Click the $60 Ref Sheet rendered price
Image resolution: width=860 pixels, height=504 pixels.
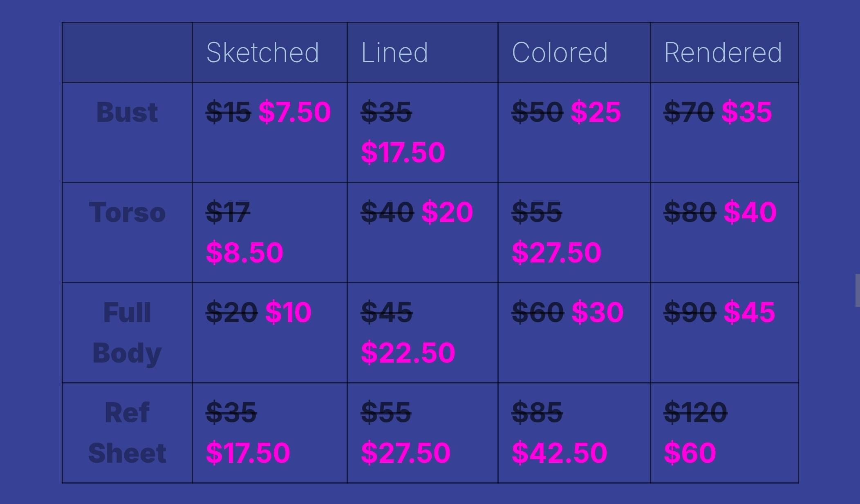tap(690, 452)
